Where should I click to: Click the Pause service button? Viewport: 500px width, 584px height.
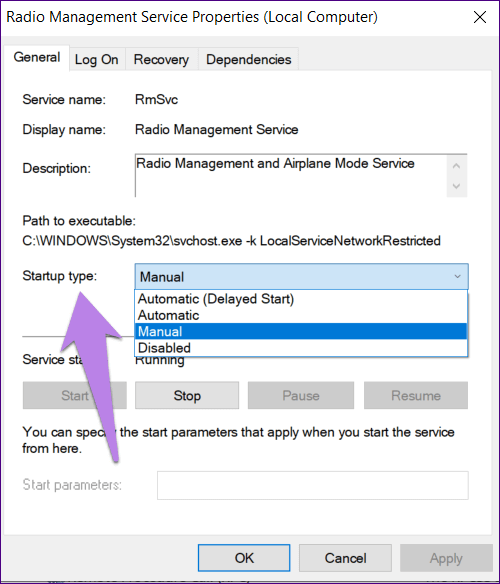(301, 395)
